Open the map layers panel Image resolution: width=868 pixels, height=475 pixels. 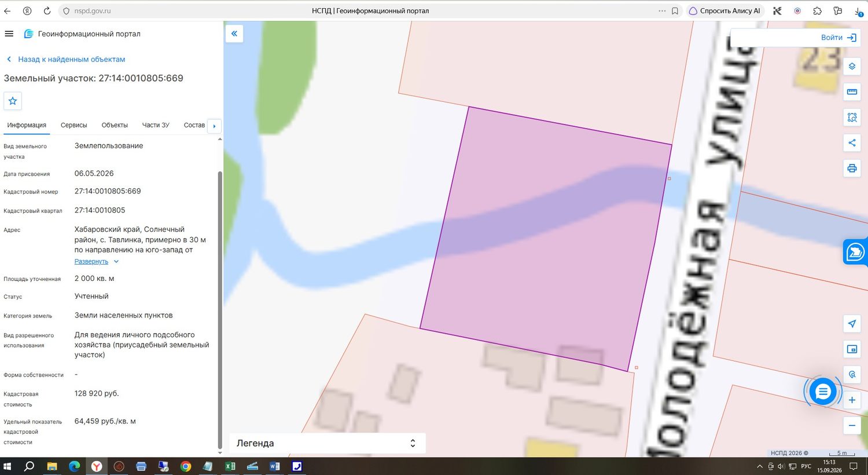tap(852, 66)
